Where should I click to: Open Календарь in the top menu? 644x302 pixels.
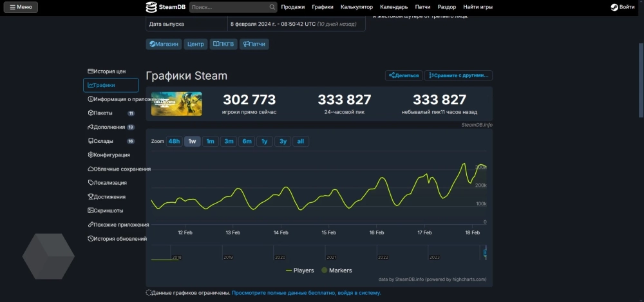pyautogui.click(x=393, y=7)
